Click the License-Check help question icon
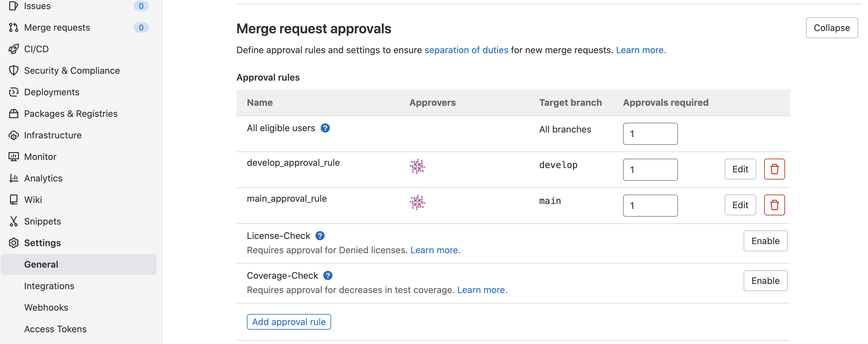868x344 pixels. [x=320, y=236]
